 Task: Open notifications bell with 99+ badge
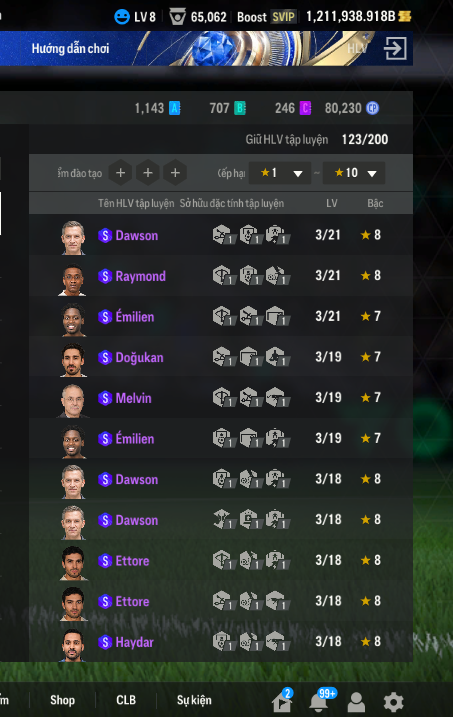(319, 701)
